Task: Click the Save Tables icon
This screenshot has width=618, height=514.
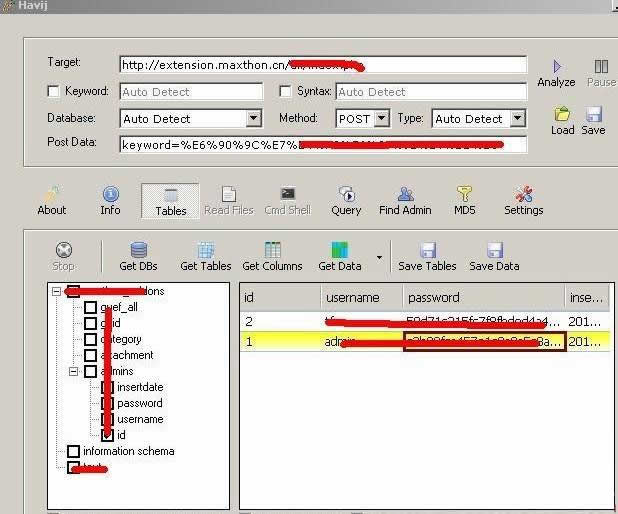Action: click(428, 250)
